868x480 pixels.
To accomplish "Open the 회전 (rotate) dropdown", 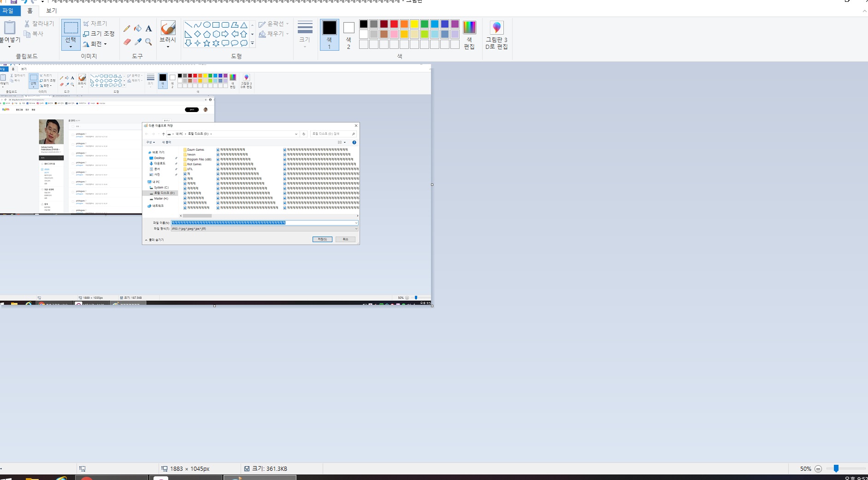I will click(x=95, y=44).
